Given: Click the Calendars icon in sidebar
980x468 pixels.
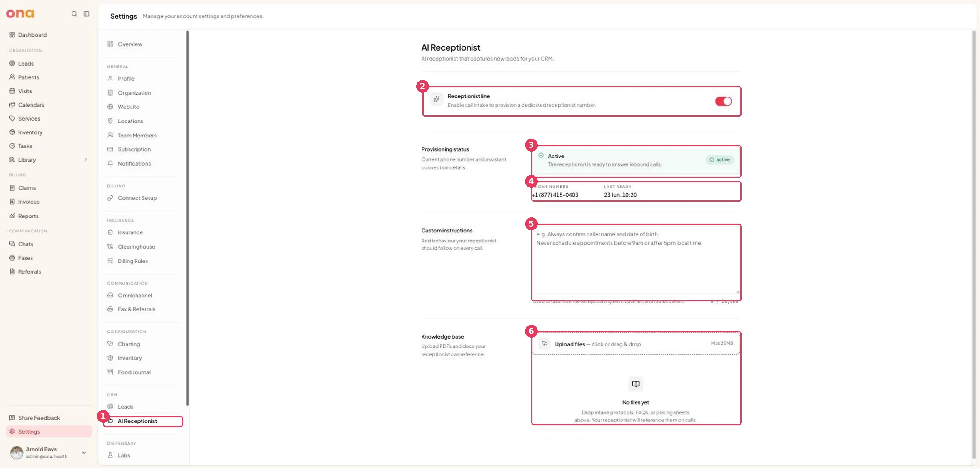Looking at the screenshot, I should coord(12,105).
